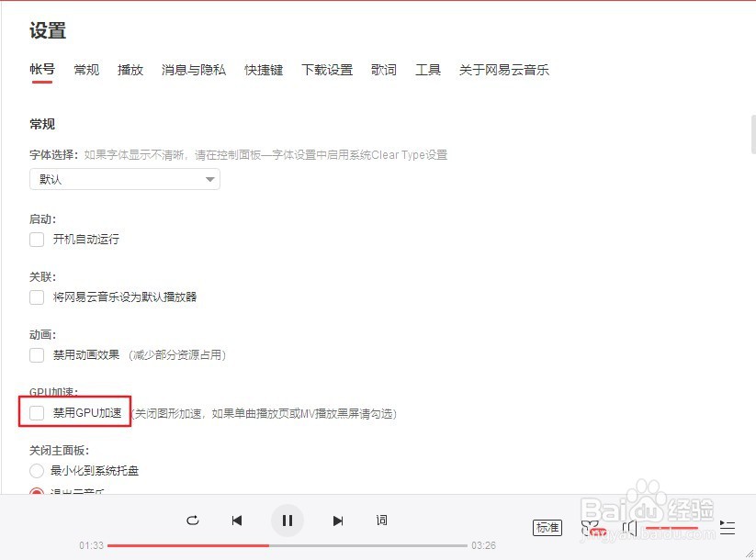Click the 关联 label
756x560 pixels.
(42, 277)
